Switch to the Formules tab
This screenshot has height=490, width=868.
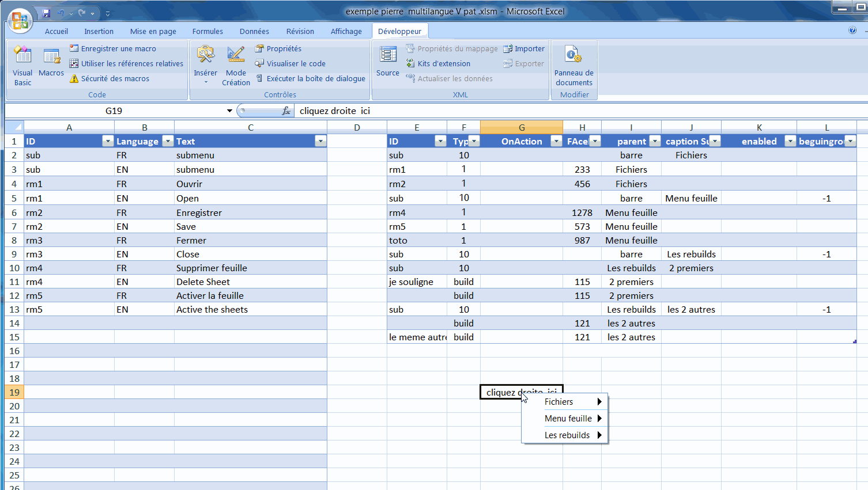tap(207, 31)
